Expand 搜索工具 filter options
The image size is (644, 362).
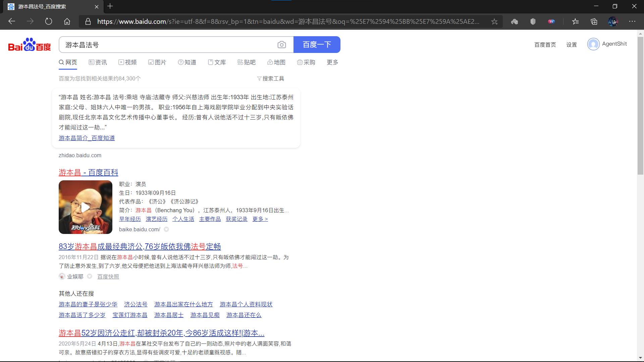click(x=270, y=78)
